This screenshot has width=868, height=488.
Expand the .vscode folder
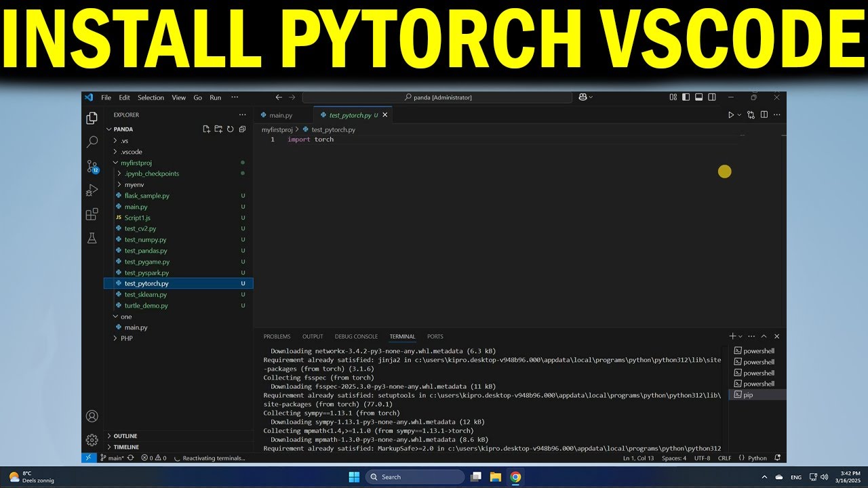pos(115,152)
